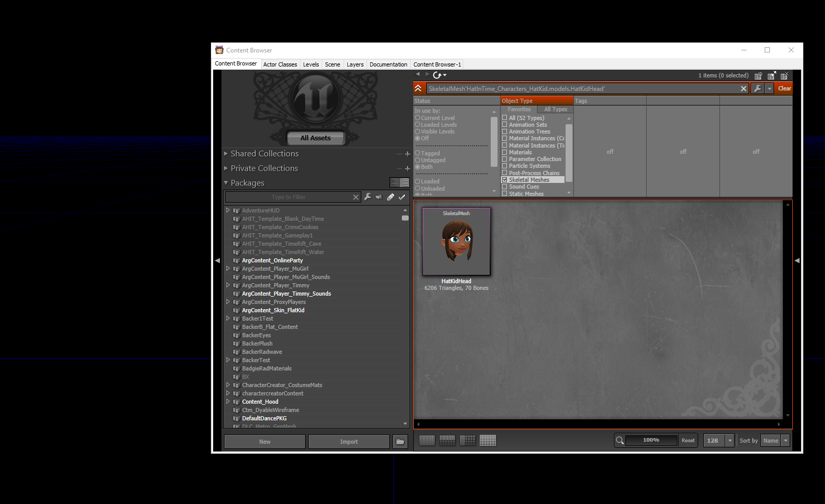
Task: Expand the ArgContent_Player_MuGirl package
Action: [x=228, y=269]
